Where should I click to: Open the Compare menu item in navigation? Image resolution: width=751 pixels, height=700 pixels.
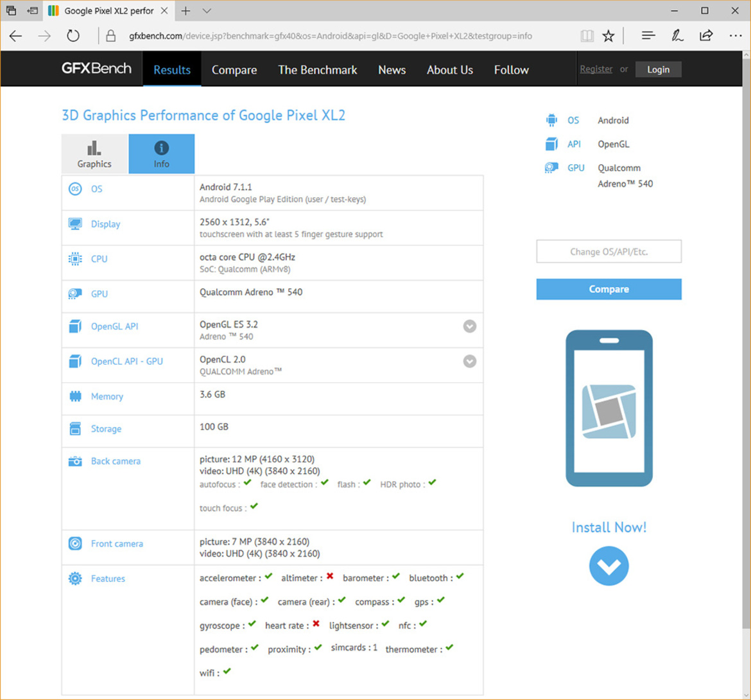(x=234, y=70)
